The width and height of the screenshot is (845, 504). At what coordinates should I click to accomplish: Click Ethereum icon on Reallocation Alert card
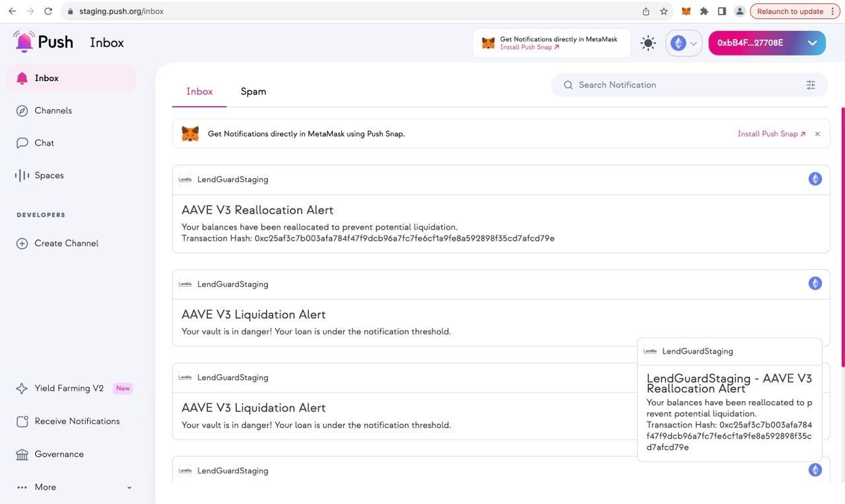(x=815, y=179)
